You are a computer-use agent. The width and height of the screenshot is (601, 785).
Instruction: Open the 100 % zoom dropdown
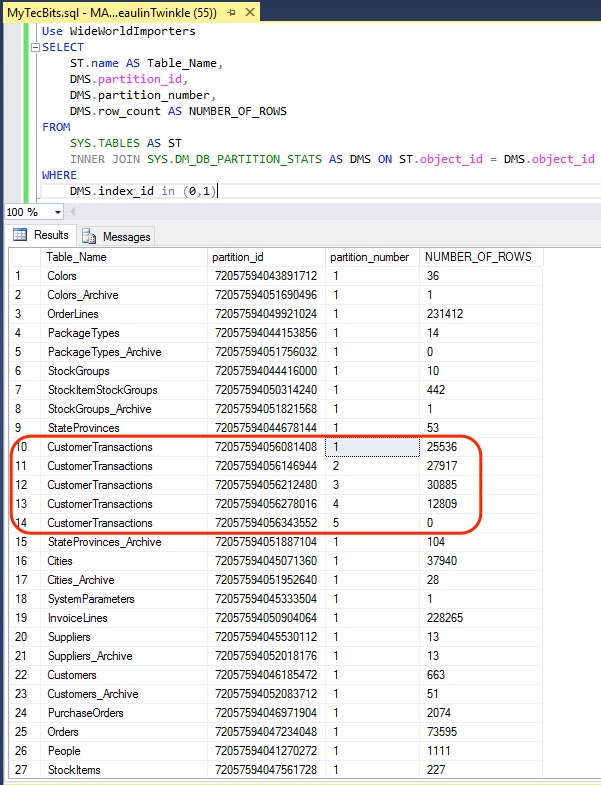58,212
